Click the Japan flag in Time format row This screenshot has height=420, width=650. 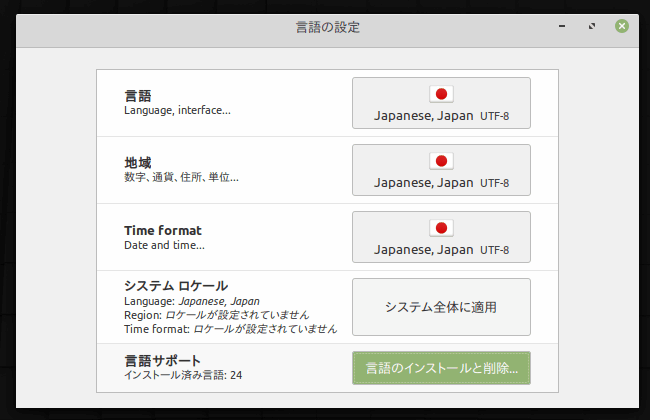(441, 228)
